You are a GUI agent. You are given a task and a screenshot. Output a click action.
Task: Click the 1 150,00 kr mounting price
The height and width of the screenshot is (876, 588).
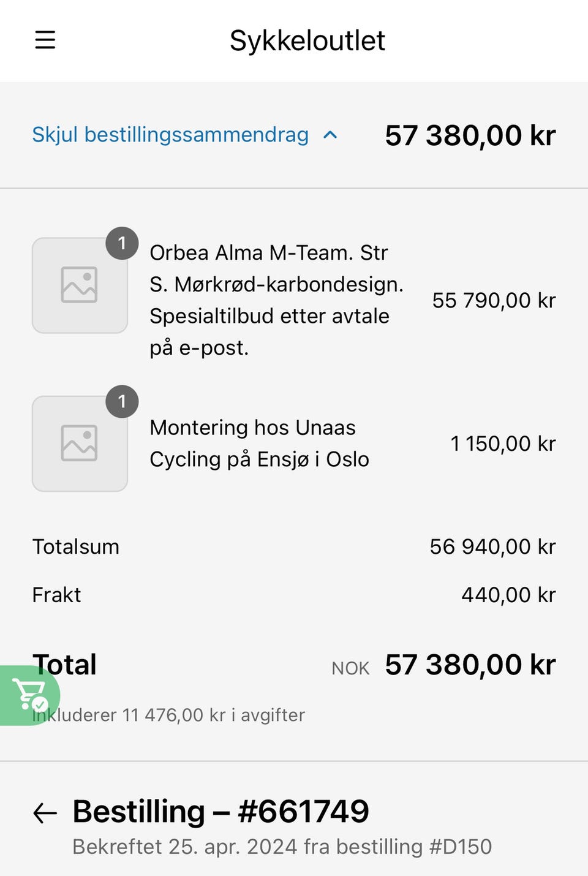pos(502,444)
